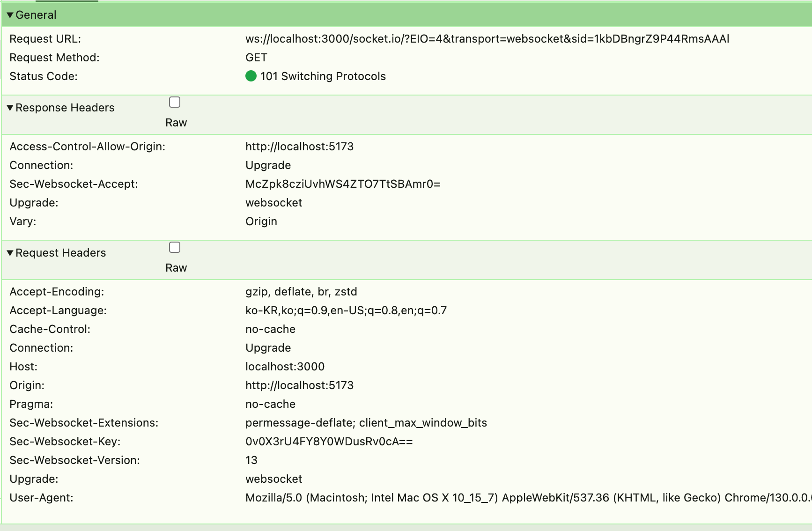Enable Raw checkbox for Response Headers
812x531 pixels.
(175, 102)
